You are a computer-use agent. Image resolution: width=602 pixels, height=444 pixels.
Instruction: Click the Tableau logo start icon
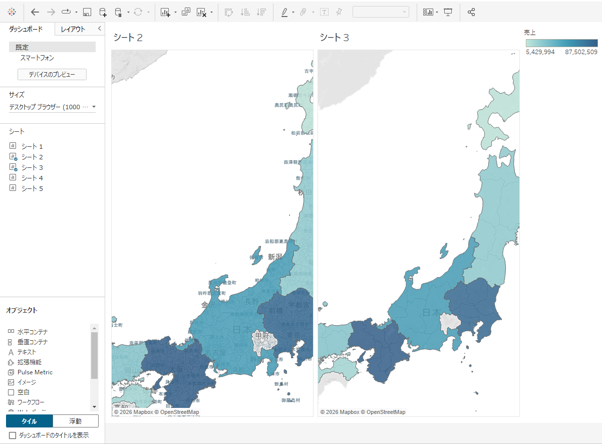12,12
